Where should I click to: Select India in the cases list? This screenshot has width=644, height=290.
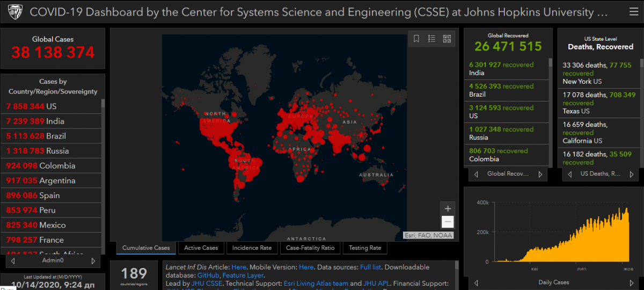click(x=51, y=121)
